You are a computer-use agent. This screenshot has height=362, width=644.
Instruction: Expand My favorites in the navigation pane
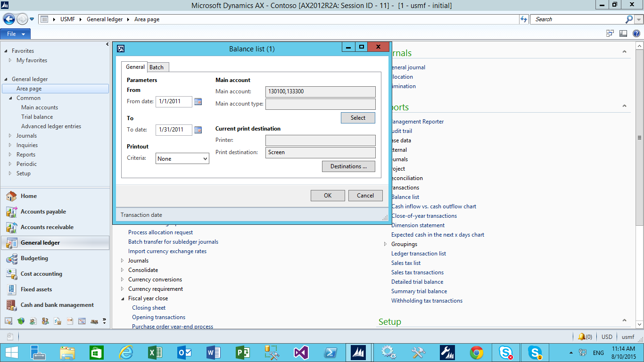tap(10, 60)
